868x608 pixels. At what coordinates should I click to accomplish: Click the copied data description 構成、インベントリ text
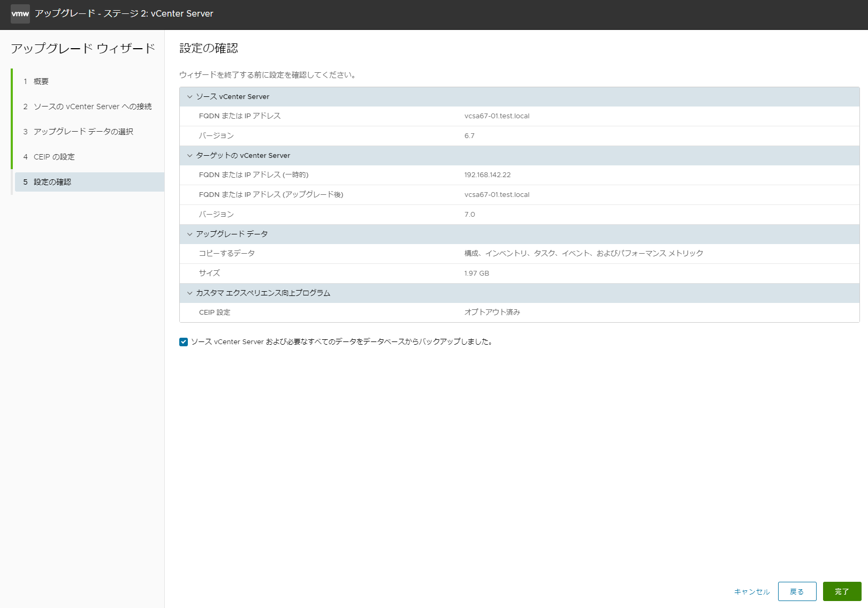(584, 254)
